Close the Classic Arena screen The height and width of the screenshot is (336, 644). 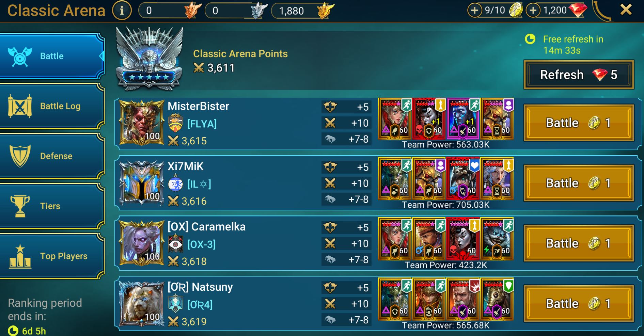click(x=626, y=10)
